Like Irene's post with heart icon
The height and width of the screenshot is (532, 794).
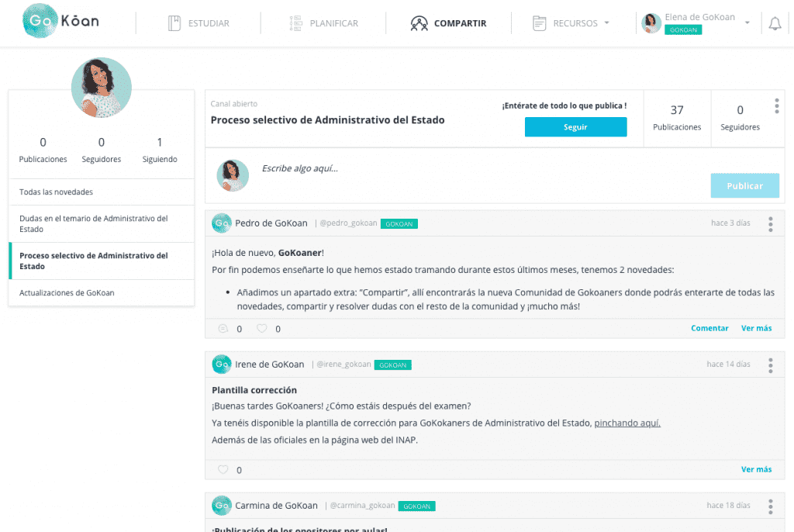[223, 470]
